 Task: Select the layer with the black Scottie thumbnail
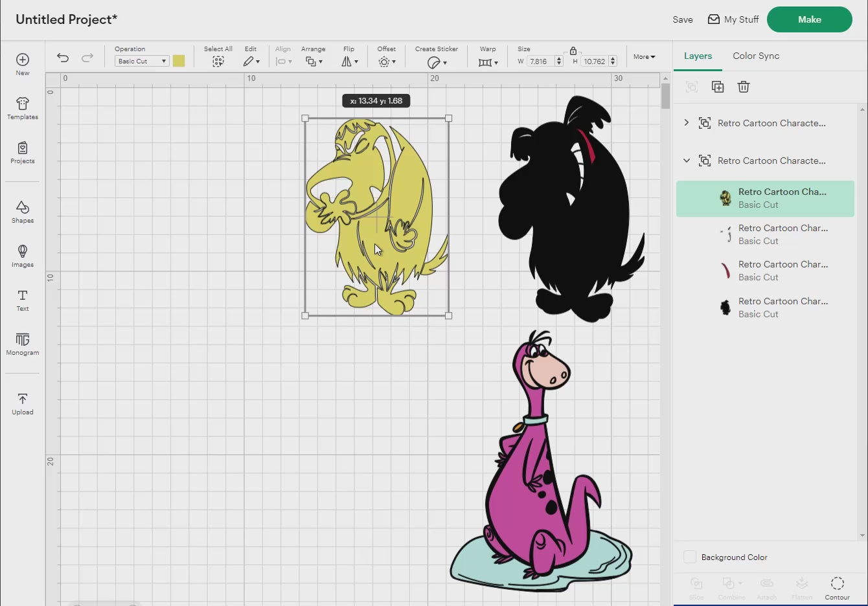[x=765, y=308]
